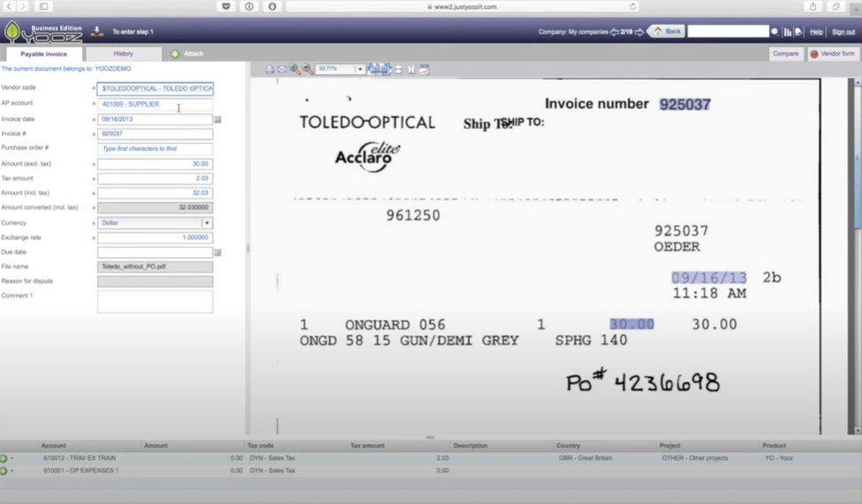
Task: Expand options arrow on 610001 row
Action: 11,470
